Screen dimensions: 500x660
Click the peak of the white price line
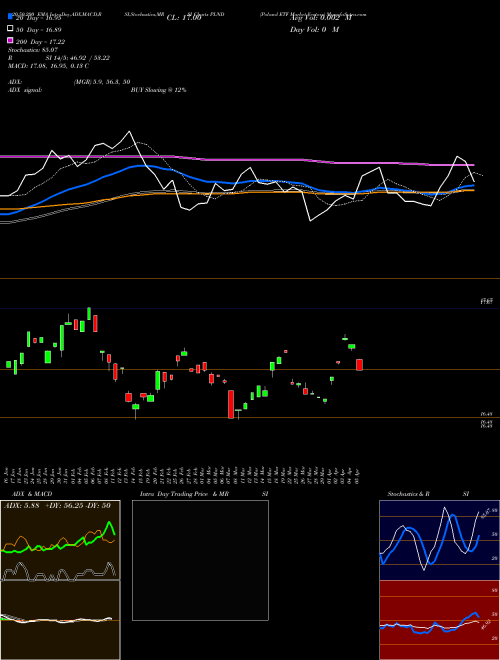click(x=129, y=132)
